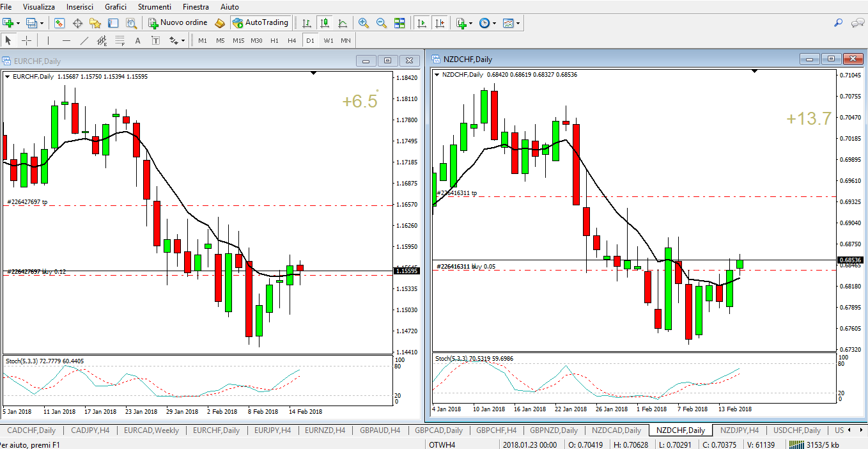Switch timeframe to MN
This screenshot has width=868, height=449.
pyautogui.click(x=346, y=40)
